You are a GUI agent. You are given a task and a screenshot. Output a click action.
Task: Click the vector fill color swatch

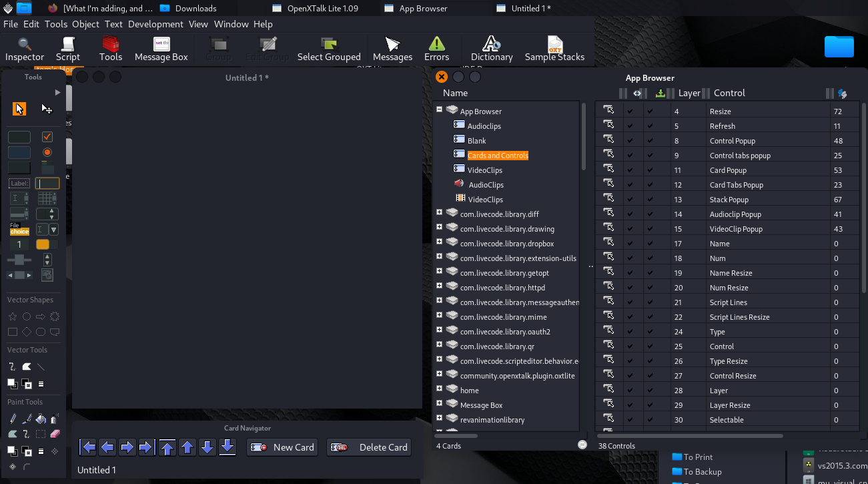pyautogui.click(x=12, y=383)
